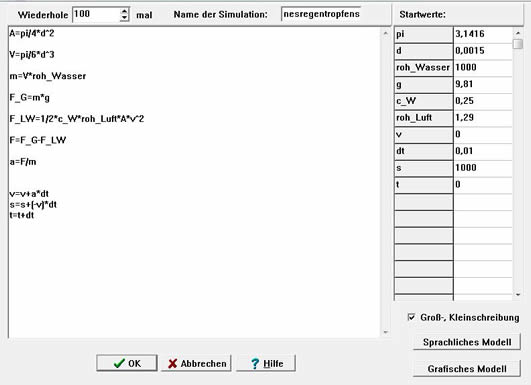The height and width of the screenshot is (385, 531).
Task: Click the pi variable name cell
Action: [424, 34]
